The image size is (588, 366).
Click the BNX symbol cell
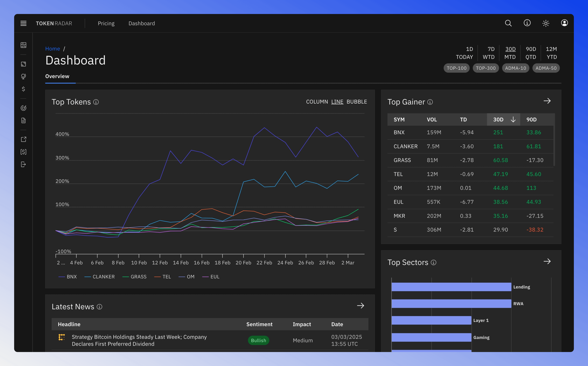399,132
